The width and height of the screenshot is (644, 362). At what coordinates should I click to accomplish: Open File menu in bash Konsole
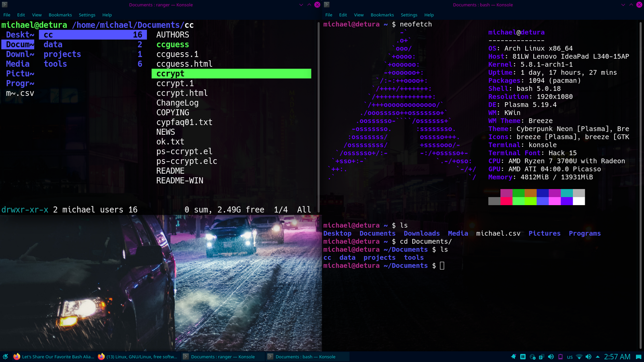pos(329,15)
